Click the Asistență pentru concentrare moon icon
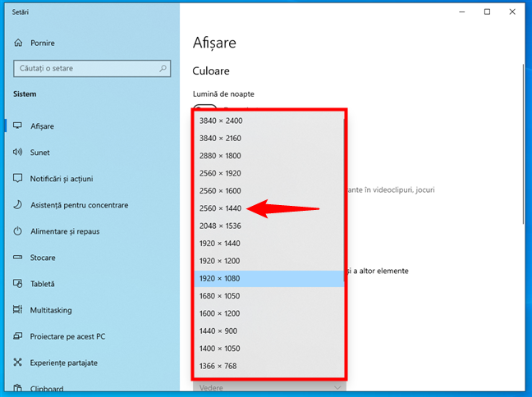The image size is (532, 397). (17, 205)
